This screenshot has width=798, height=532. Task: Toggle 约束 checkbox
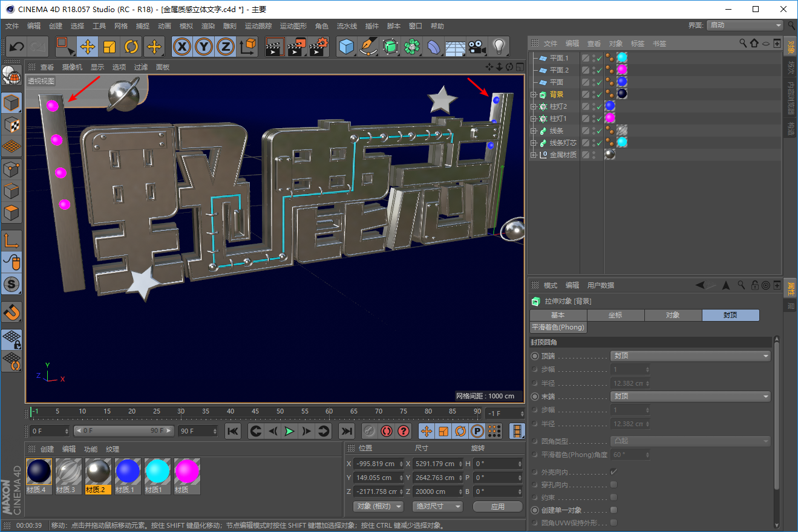[613, 497]
